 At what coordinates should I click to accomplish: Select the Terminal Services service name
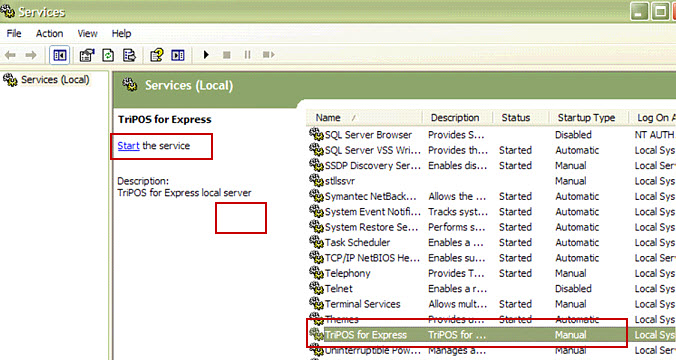click(x=363, y=304)
